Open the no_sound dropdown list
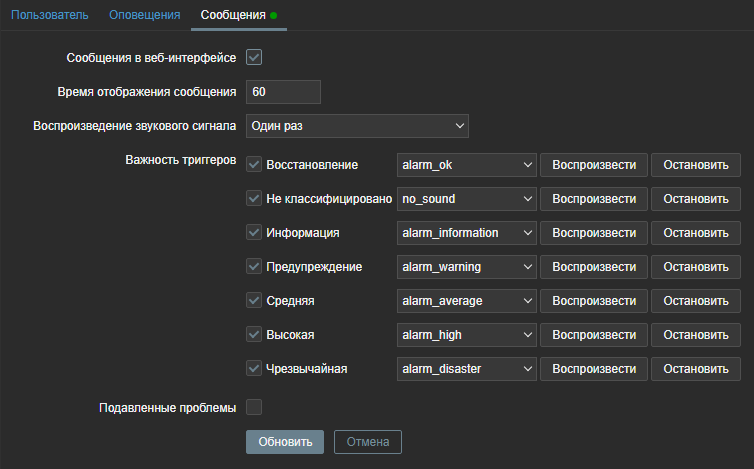The height and width of the screenshot is (469, 754). [x=467, y=199]
